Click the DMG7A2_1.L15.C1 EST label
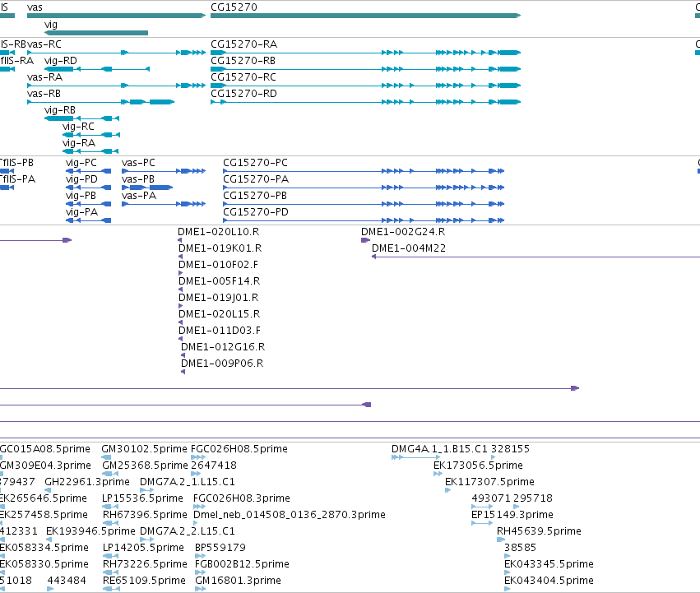 188,482
